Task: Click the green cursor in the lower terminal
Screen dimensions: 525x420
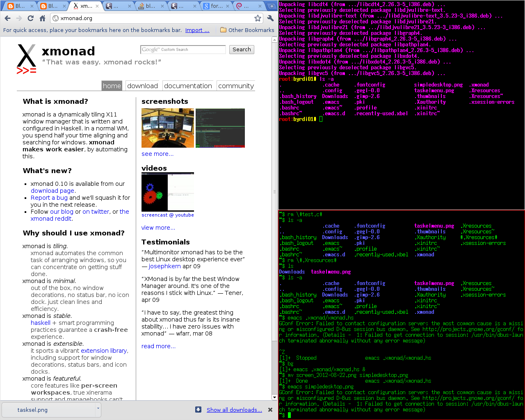Action: [x=289, y=415]
